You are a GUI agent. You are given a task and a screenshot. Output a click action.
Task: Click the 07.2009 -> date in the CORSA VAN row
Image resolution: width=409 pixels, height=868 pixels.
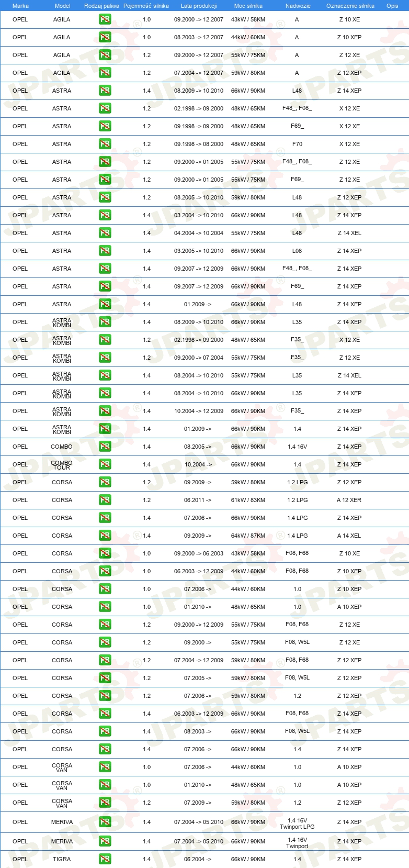[x=198, y=803]
